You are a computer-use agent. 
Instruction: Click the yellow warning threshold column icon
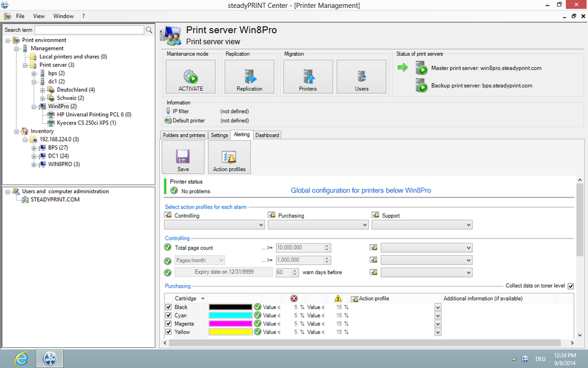(338, 299)
